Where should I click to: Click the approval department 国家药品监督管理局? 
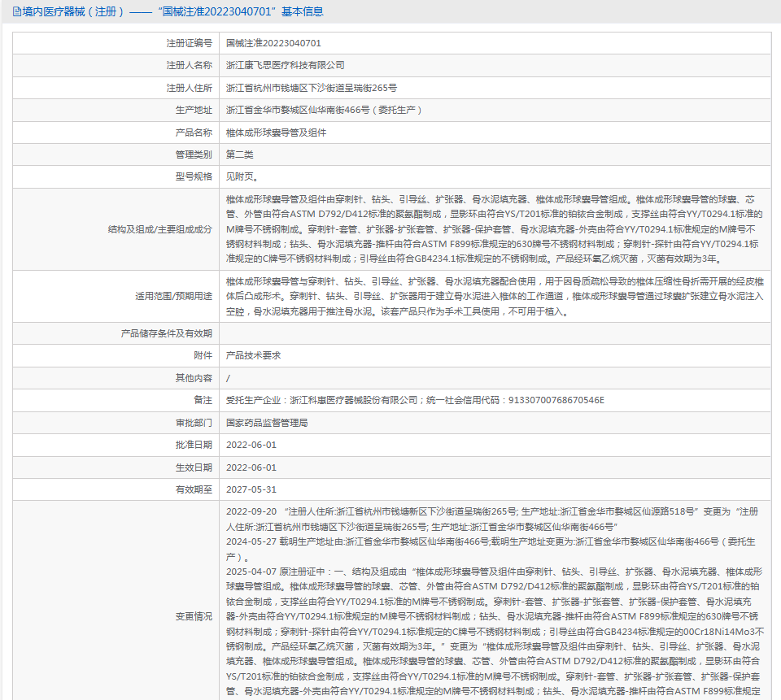267,423
